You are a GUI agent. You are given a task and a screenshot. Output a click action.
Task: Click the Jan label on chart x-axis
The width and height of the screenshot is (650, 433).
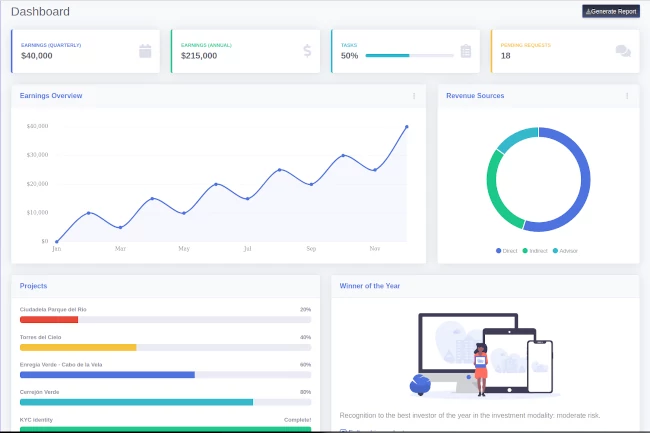click(57, 249)
